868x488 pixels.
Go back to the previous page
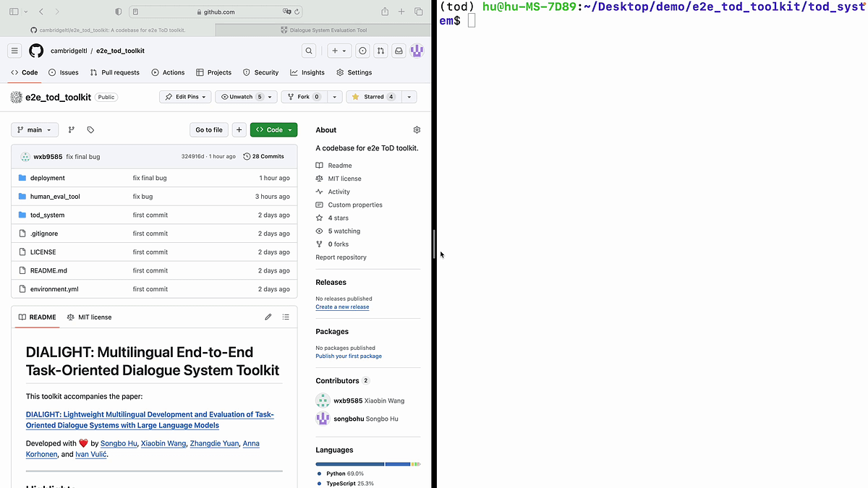41,12
